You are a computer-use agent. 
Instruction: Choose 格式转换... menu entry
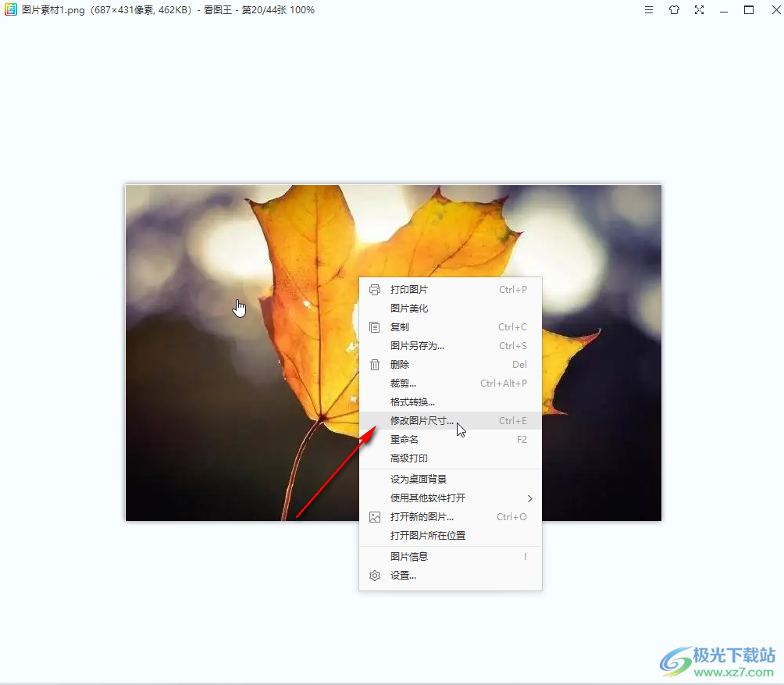pyautogui.click(x=450, y=402)
